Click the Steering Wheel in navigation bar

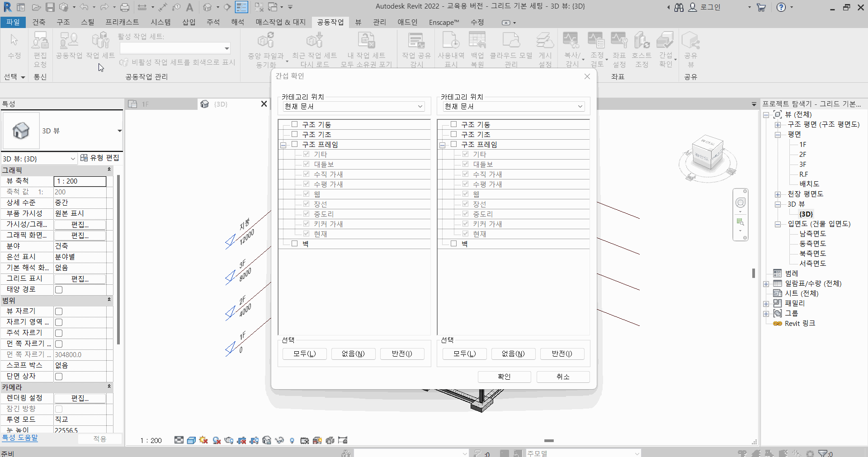(741, 203)
